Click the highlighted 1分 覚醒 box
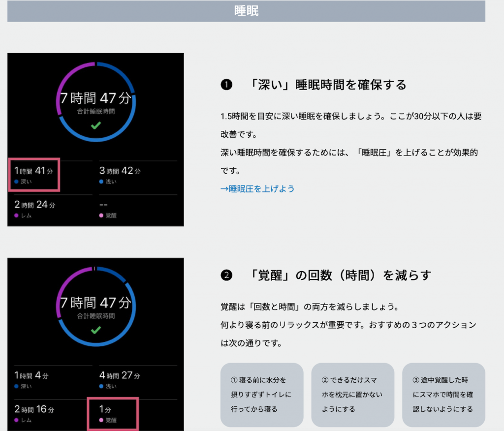 [113, 413]
